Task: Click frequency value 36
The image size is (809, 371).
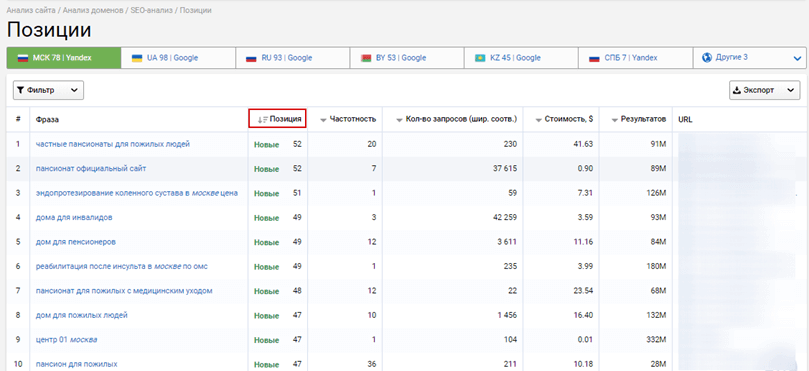Action: pos(372,364)
